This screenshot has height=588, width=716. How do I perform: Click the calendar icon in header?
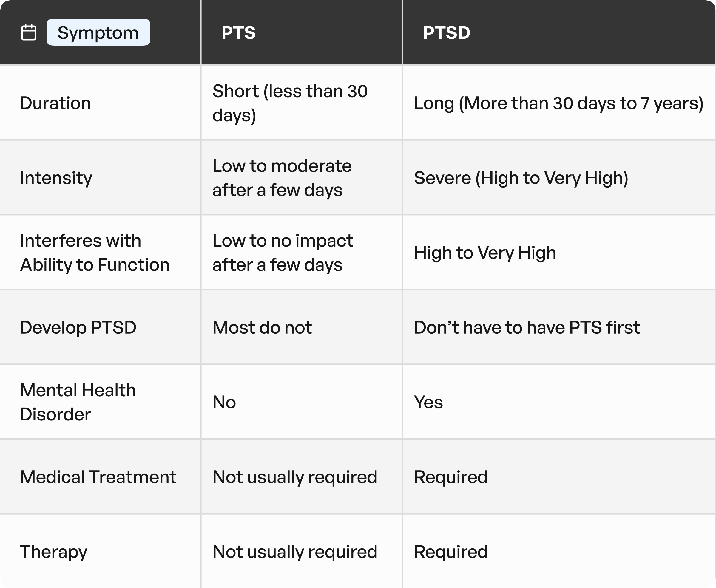point(28,32)
